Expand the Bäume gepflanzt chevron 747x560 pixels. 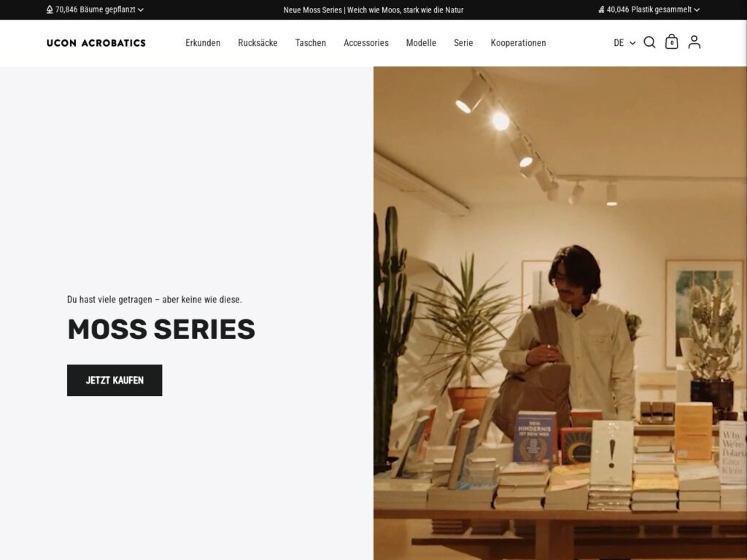click(x=141, y=10)
